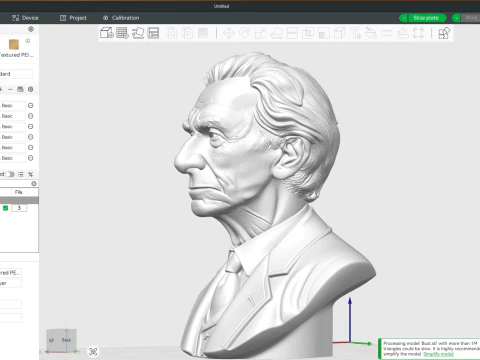Click the minus icon to remove filament

click(x=10, y=89)
